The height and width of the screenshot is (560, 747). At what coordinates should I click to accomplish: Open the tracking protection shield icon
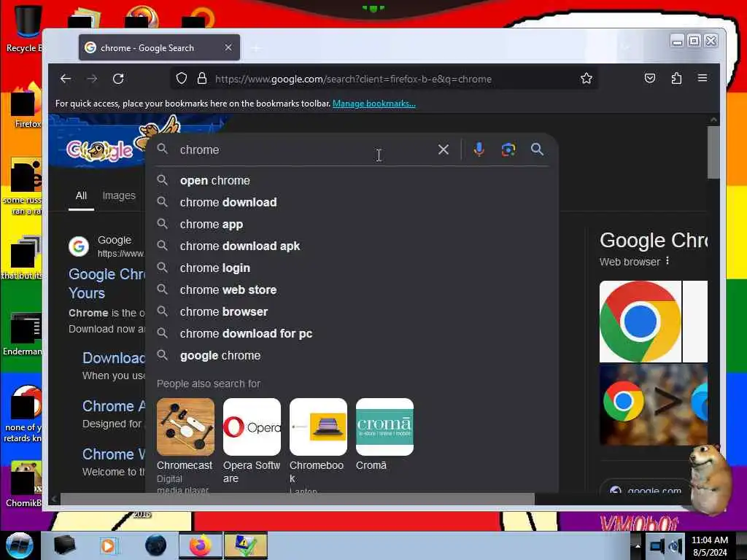click(182, 78)
